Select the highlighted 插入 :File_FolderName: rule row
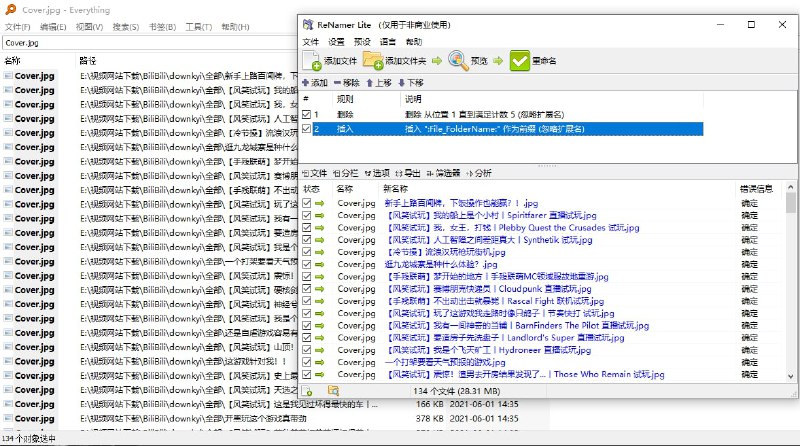 502,129
